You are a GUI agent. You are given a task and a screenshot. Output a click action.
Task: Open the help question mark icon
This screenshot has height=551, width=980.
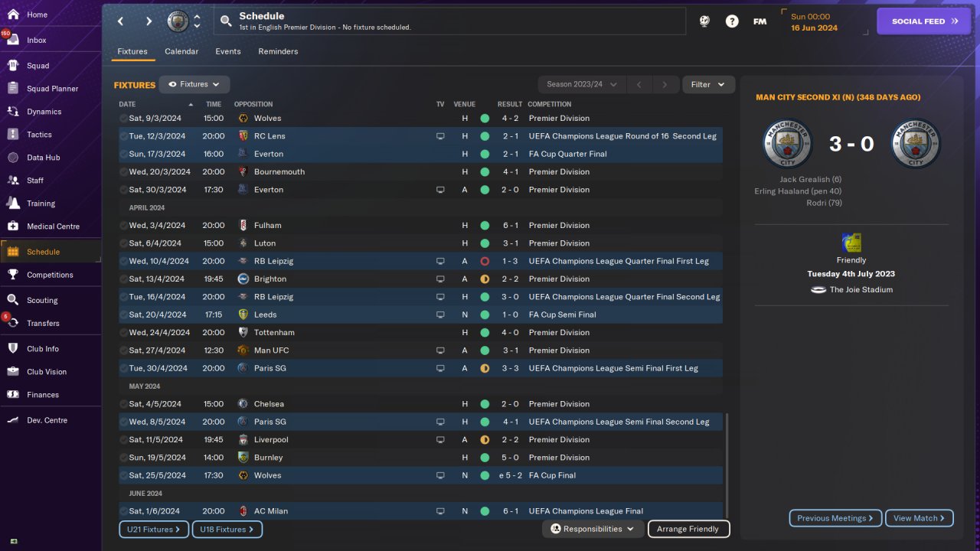point(732,21)
